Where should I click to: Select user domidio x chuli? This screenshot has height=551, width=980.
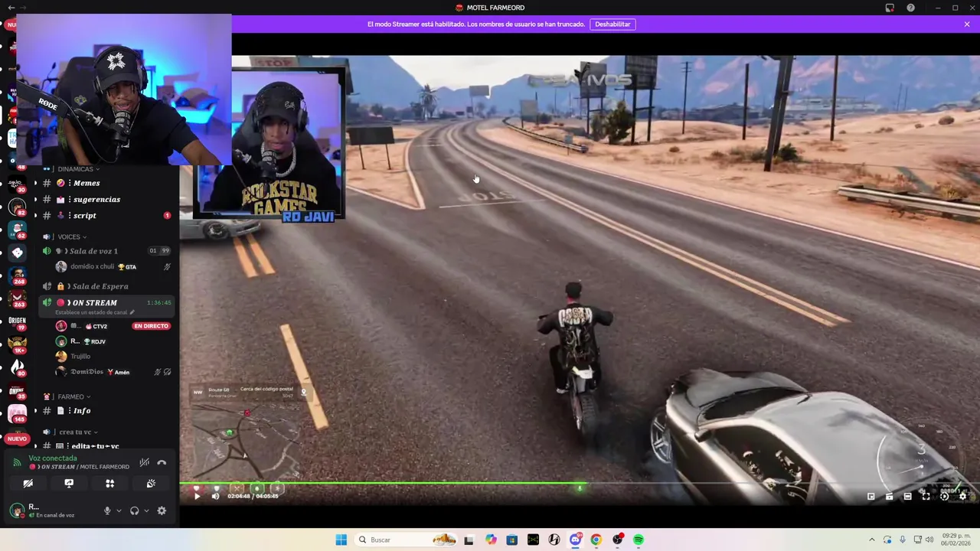107,267
